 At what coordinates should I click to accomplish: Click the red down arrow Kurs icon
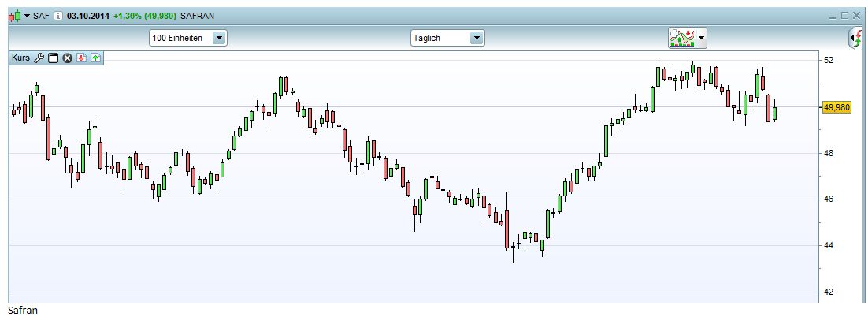pyautogui.click(x=81, y=58)
